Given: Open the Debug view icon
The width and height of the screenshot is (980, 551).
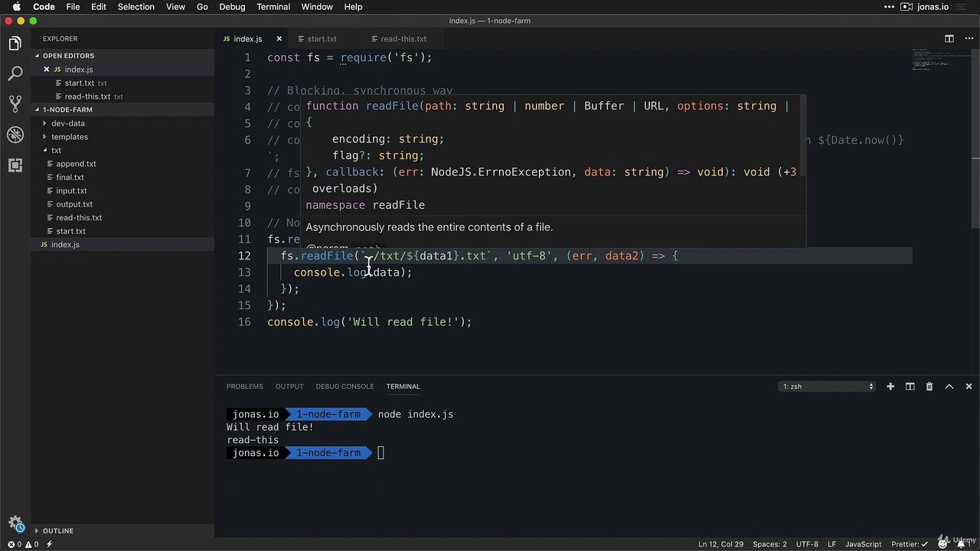Looking at the screenshot, I should click(x=15, y=135).
